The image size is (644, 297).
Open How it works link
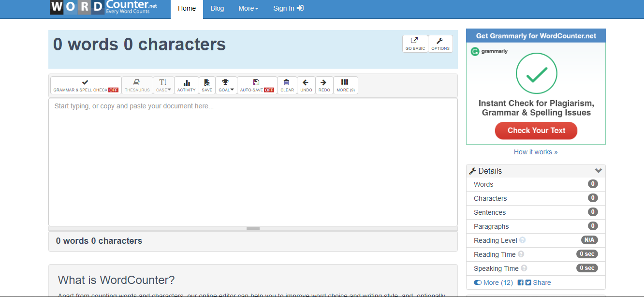click(x=536, y=152)
